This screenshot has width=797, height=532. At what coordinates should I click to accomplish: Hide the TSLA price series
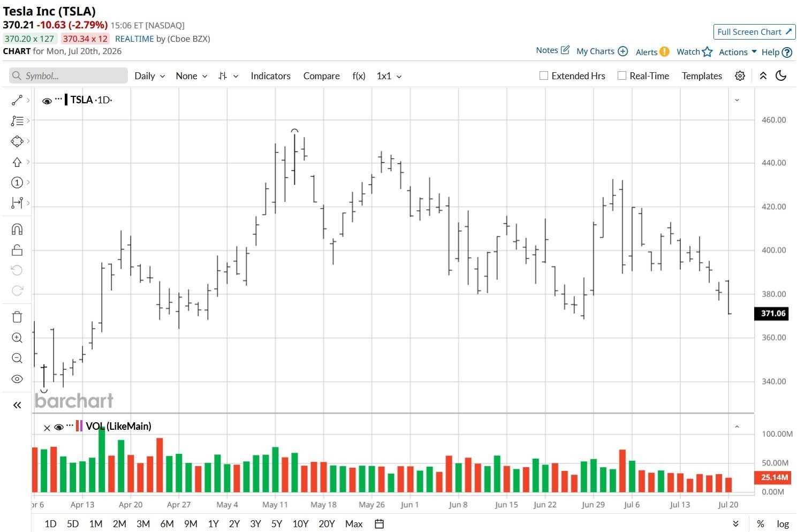[47, 101]
